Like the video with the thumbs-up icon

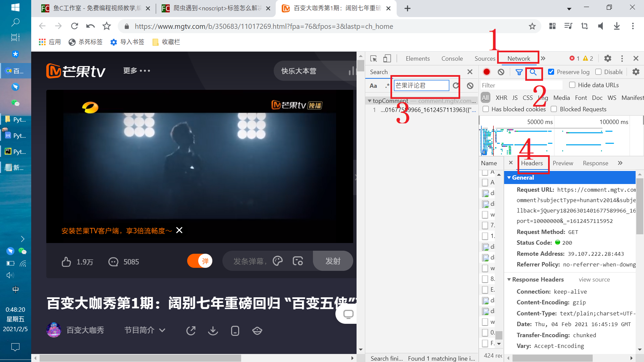pyautogui.click(x=66, y=262)
